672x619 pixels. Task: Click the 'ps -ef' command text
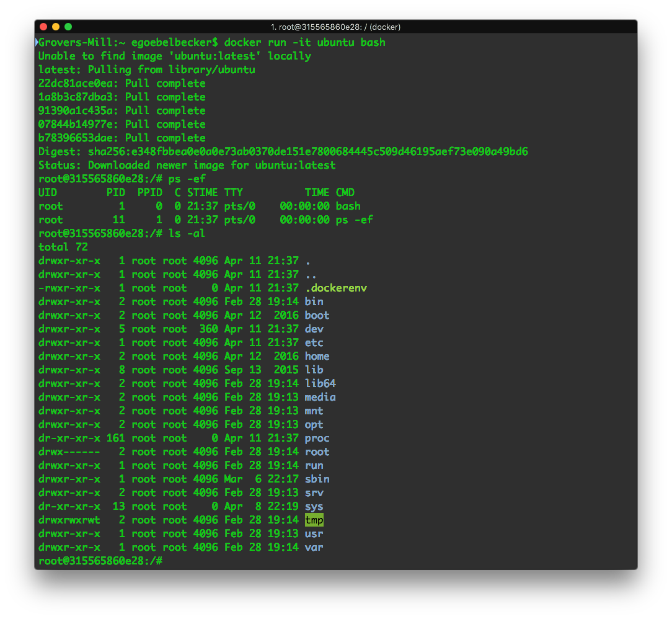click(187, 179)
